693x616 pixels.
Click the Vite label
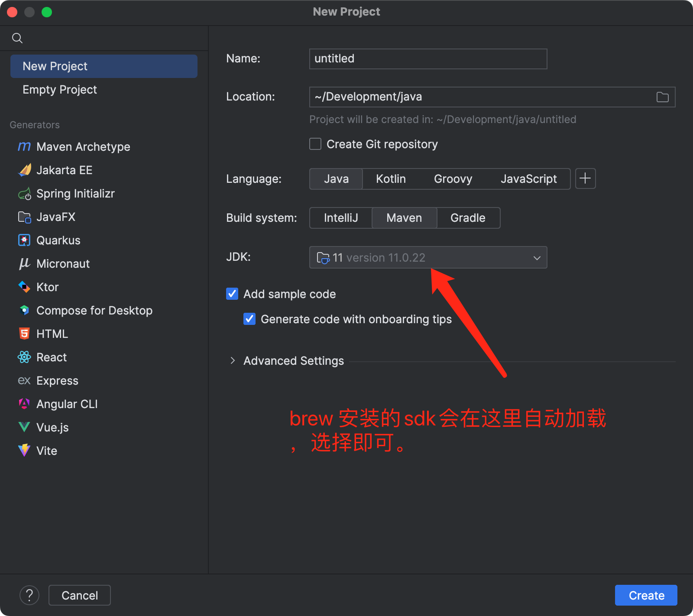[47, 451]
